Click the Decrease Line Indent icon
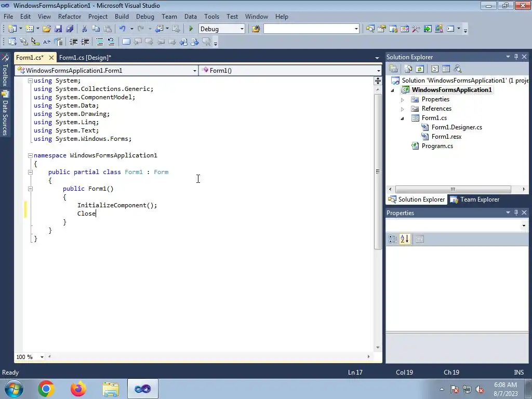This screenshot has width=532, height=399. (73, 42)
